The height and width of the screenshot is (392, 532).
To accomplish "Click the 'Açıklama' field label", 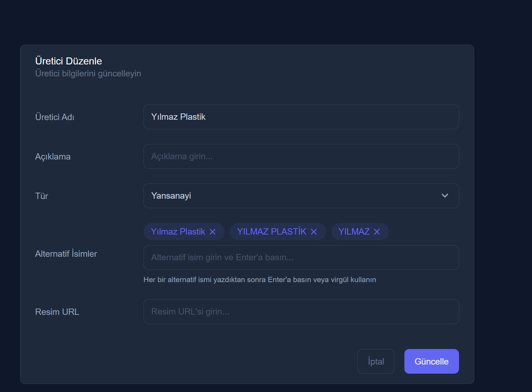I will pyautogui.click(x=53, y=157).
